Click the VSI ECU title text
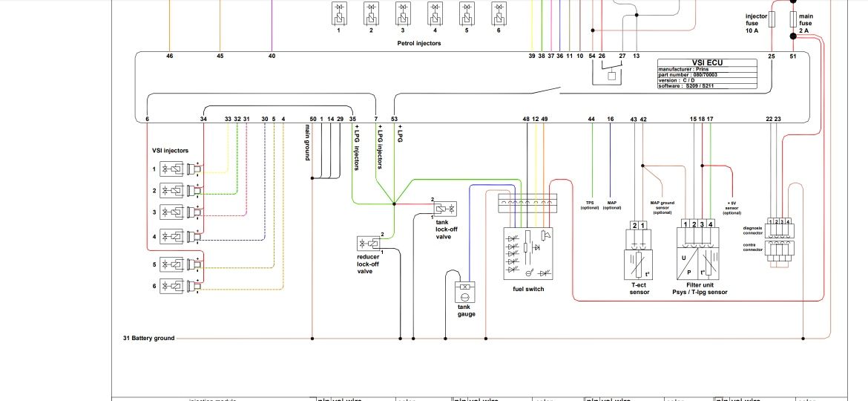 point(708,63)
